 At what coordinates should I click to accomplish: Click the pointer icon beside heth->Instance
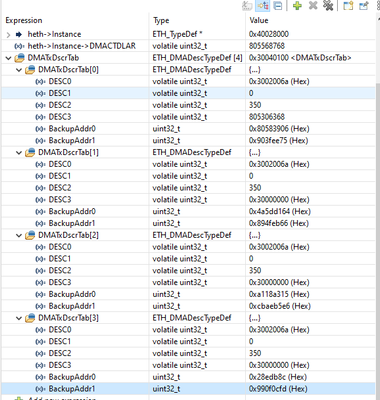[19, 34]
